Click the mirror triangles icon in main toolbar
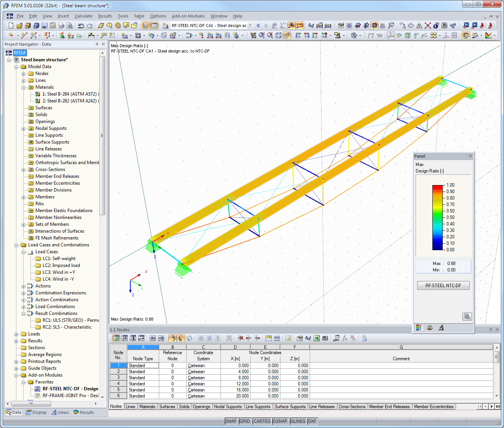Screen dimensions: 504x428 [419, 26]
